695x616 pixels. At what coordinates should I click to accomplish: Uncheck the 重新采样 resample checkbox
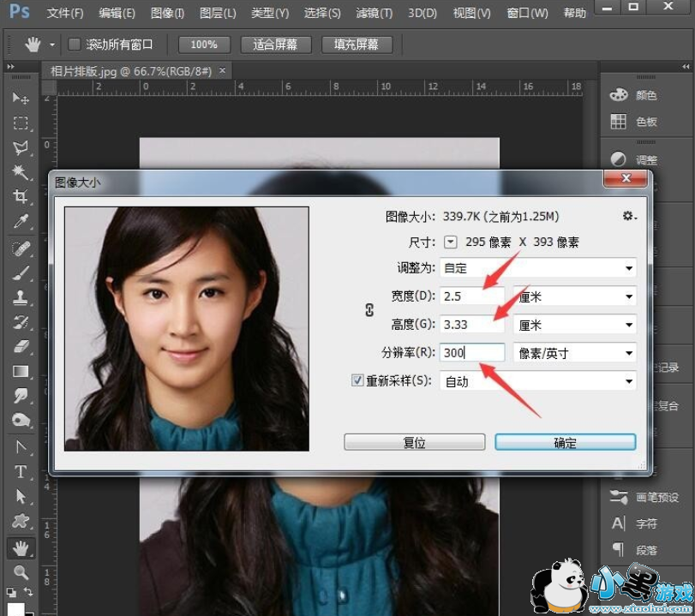358,380
